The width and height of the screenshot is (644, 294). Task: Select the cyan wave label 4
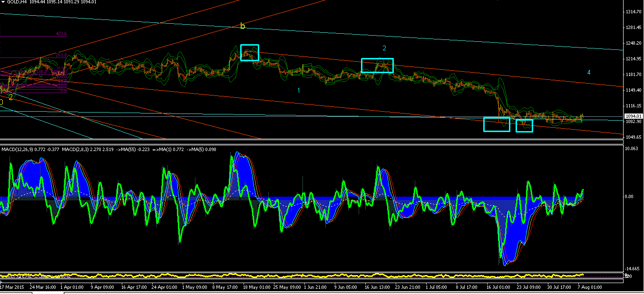pos(589,72)
